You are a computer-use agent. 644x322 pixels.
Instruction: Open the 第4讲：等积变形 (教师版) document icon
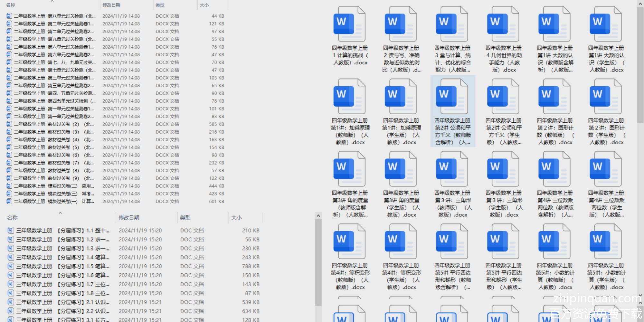[349, 242]
